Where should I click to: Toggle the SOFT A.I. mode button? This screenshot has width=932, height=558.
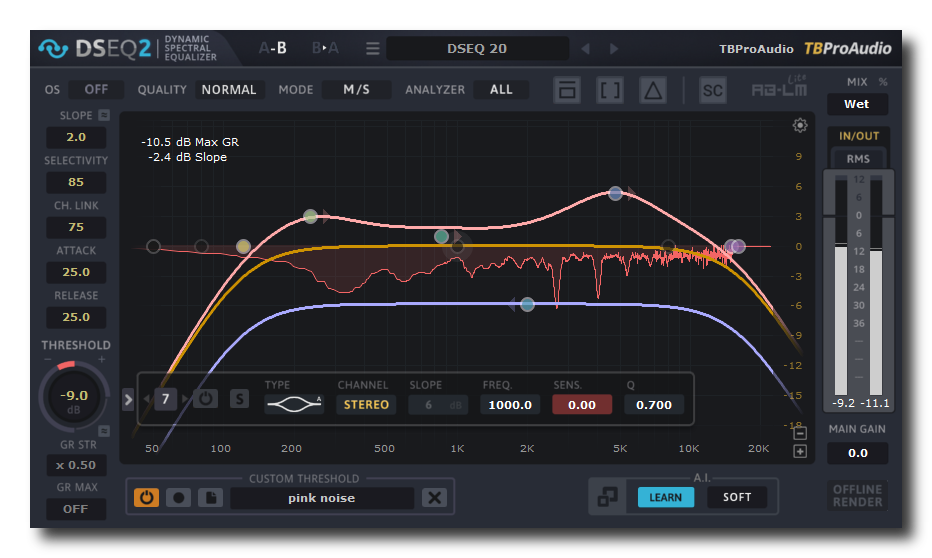736,497
